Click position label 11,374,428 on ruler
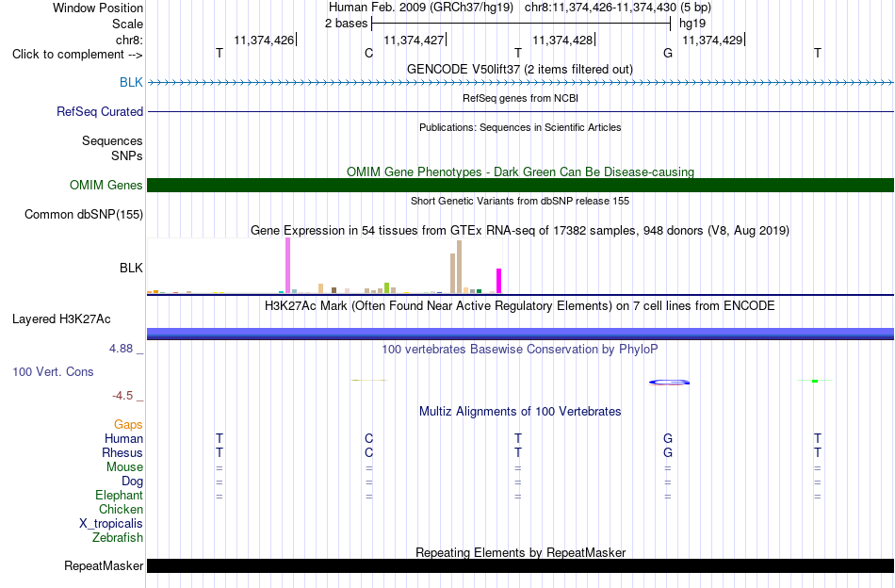 coord(562,40)
